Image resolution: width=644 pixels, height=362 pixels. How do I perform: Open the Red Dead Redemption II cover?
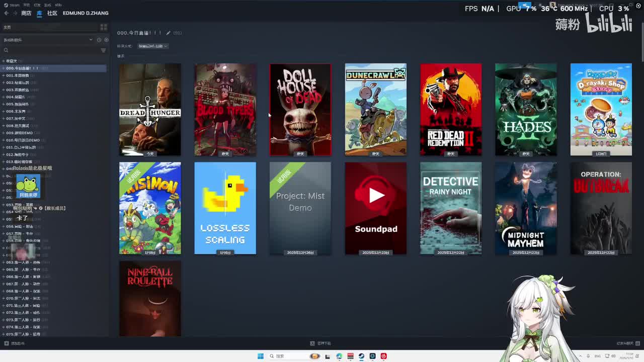tap(451, 110)
